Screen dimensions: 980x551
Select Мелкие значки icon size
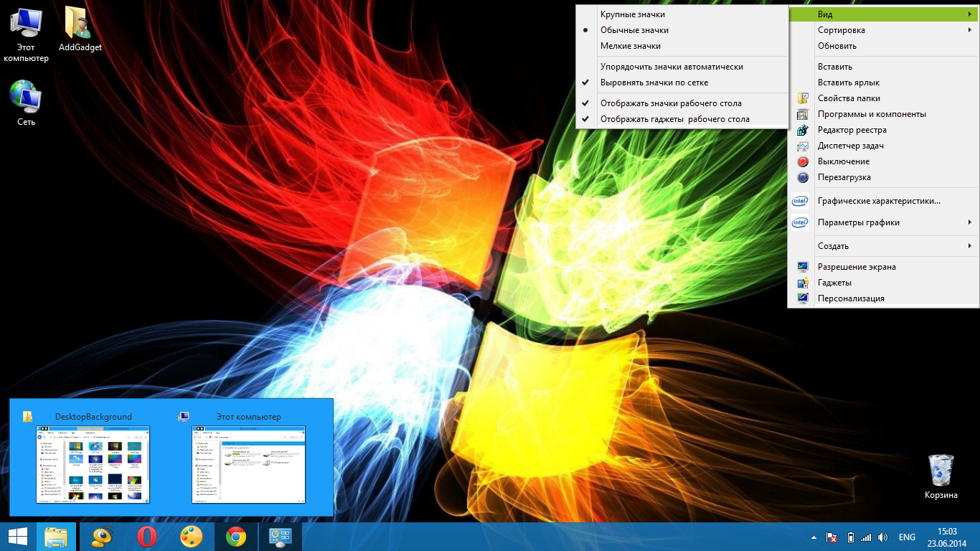[682, 46]
